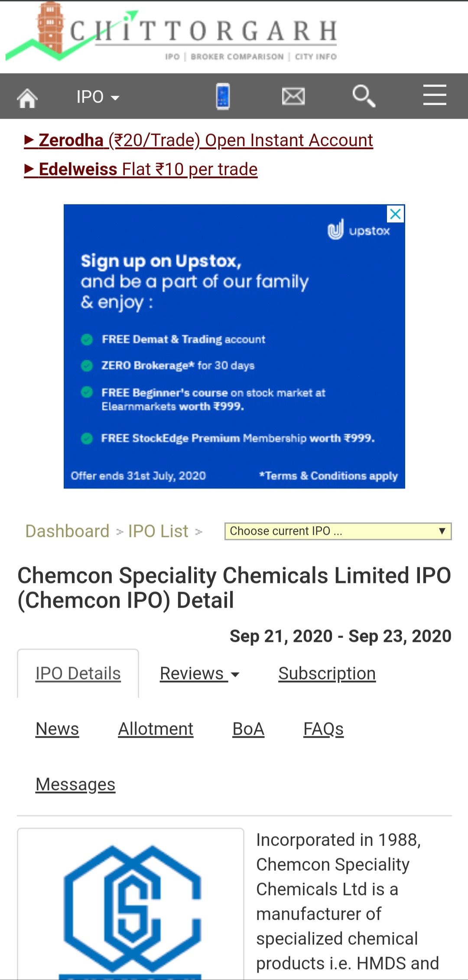Click the Edelweiss Flat ₹10 per trade link
Screen dimensions: 468x980
pyautogui.click(x=142, y=169)
